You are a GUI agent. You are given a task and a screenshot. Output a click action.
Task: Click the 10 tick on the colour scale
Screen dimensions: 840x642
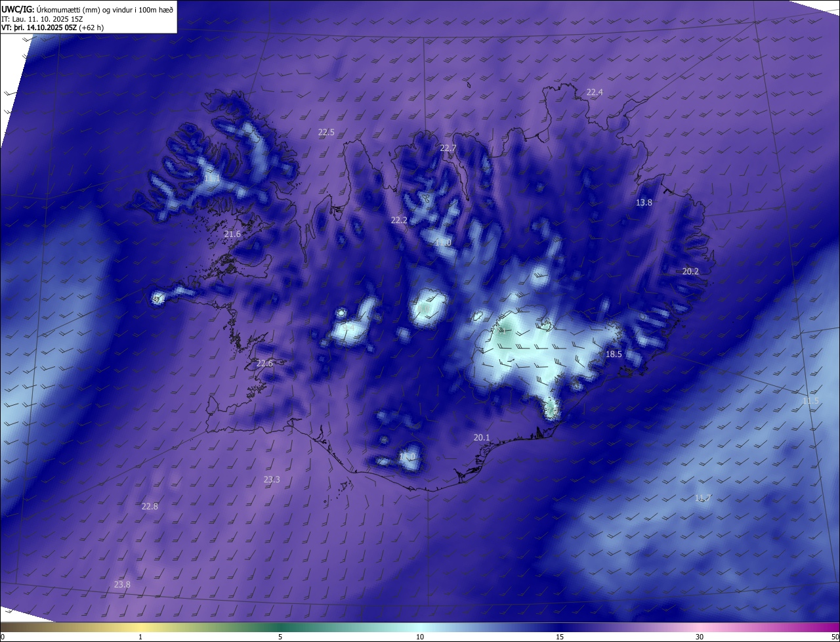[x=420, y=637]
